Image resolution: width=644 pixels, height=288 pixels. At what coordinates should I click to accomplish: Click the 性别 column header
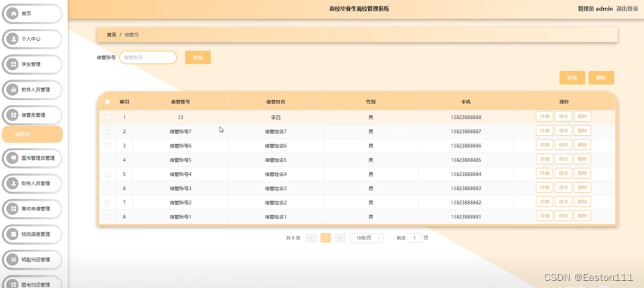[370, 102]
